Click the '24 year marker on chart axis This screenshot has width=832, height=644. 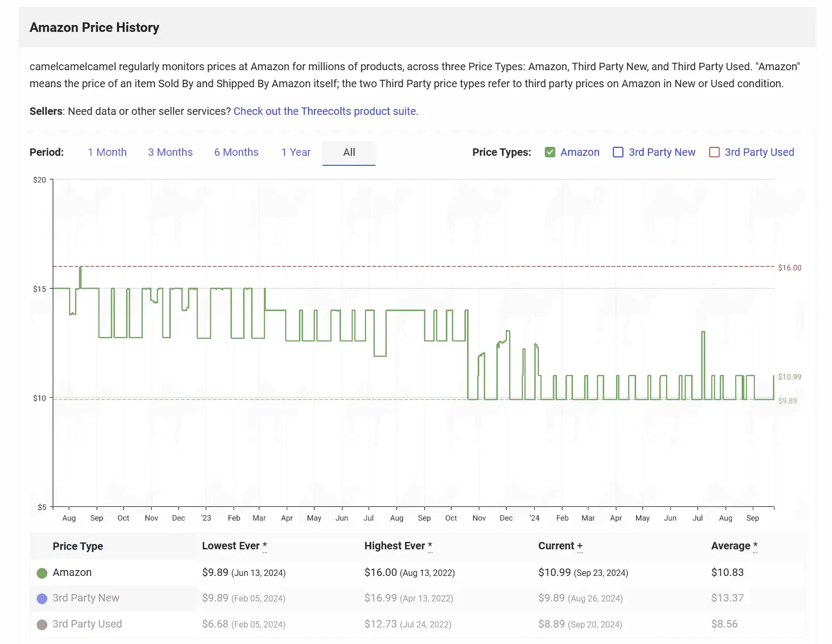click(535, 518)
